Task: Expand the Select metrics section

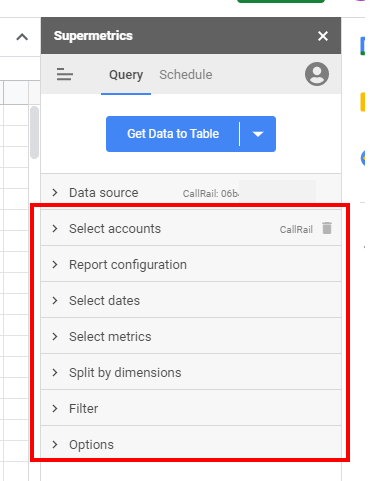Action: pyautogui.click(x=191, y=337)
